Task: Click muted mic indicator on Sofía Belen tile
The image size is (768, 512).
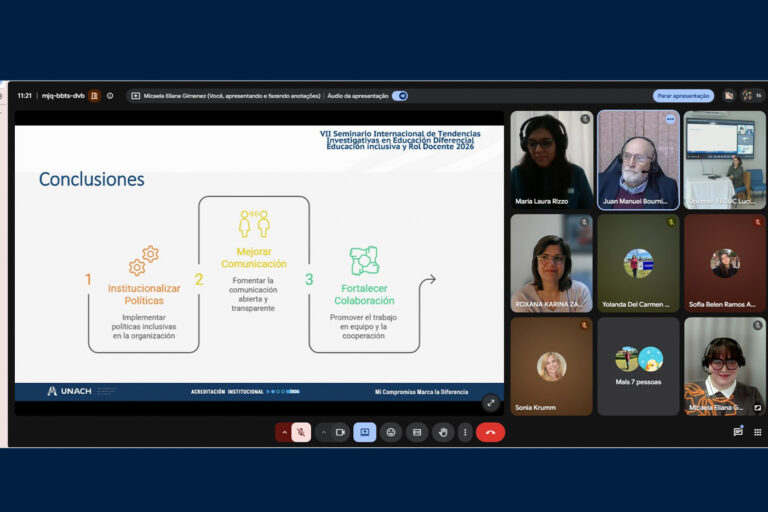Action: [758, 222]
